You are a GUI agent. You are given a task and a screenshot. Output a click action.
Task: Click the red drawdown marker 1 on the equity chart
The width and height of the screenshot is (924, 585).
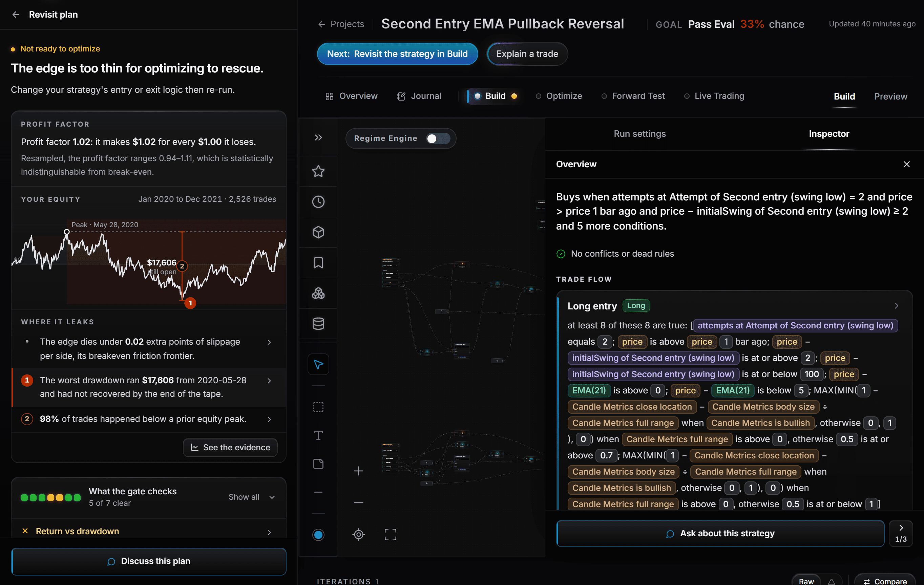pyautogui.click(x=190, y=303)
